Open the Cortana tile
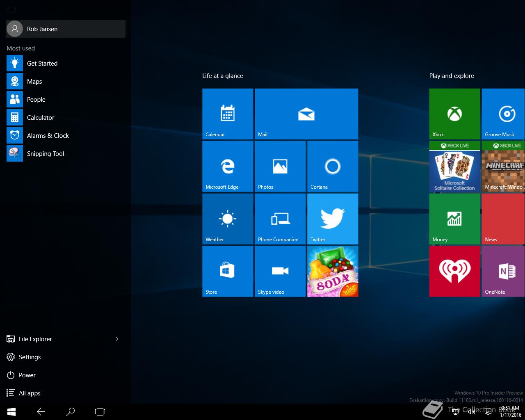Image resolution: width=525 pixels, height=420 pixels. [332, 166]
